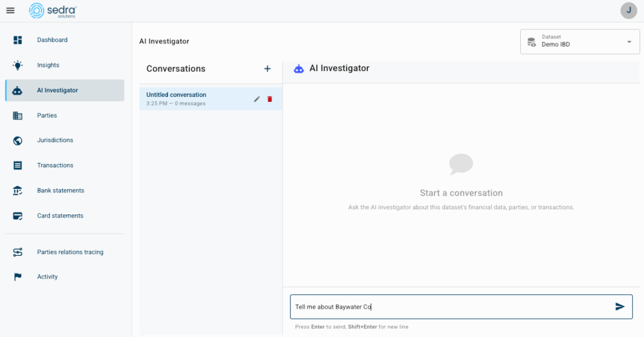Open Card statements section

point(60,216)
